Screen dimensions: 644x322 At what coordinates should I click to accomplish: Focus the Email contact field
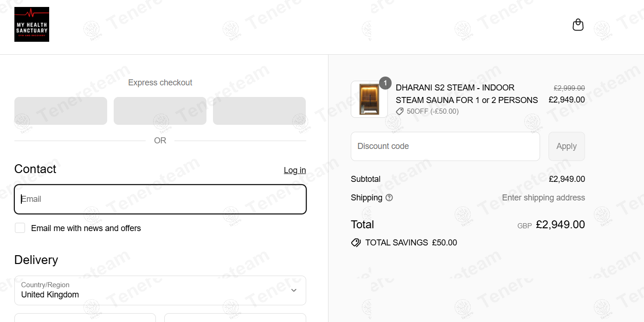[160, 199]
